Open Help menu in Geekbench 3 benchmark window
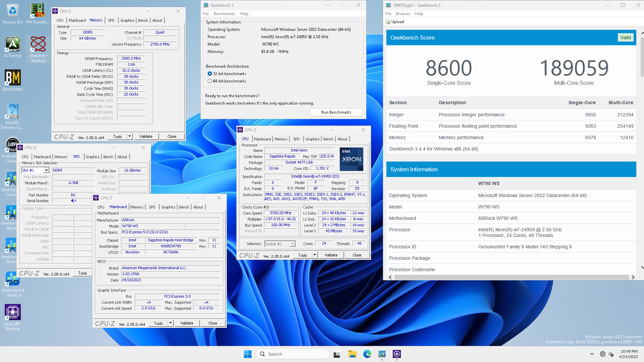 pyautogui.click(x=244, y=14)
